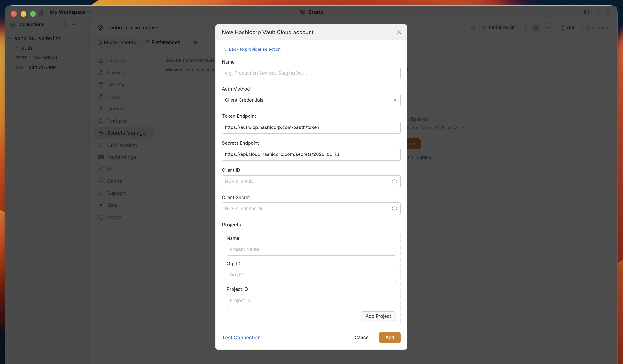Switch to the Preferences tab
This screenshot has height=364, width=623.
162,42
